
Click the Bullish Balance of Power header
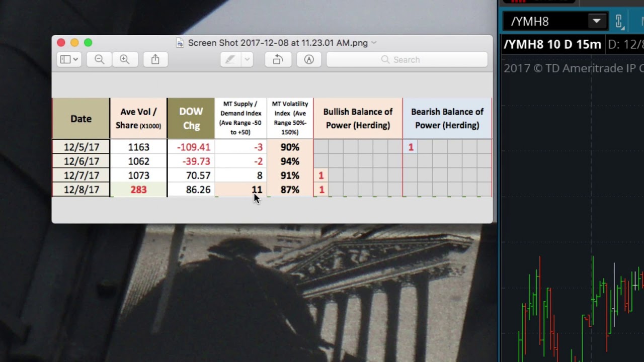358,119
